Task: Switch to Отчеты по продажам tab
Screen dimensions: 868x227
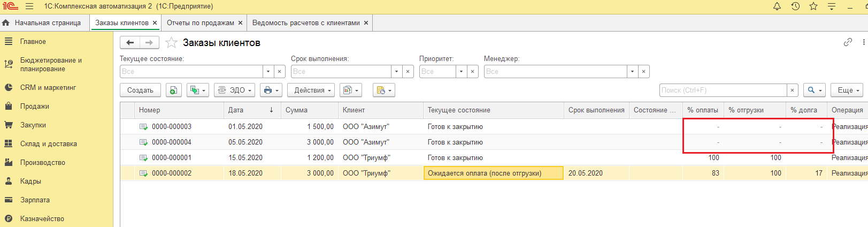Action: tap(200, 23)
